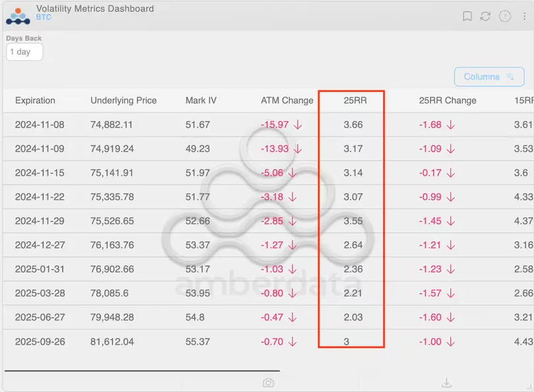The image size is (534, 392).
Task: Click ATM Change value -13.93
Action: (x=275, y=149)
